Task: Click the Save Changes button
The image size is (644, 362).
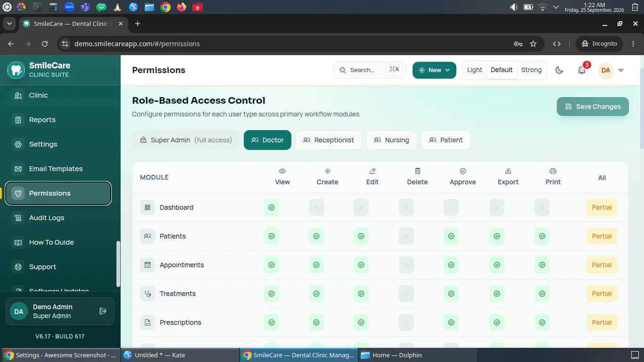Action: [593, 107]
